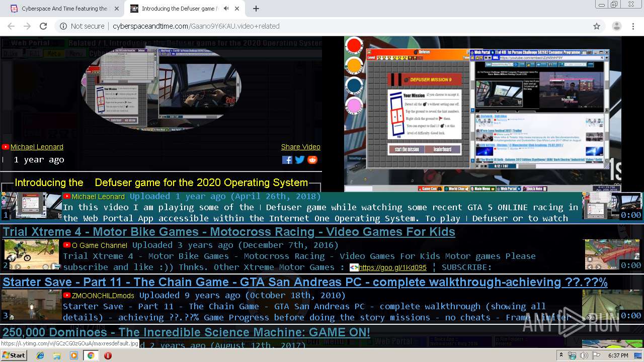Image resolution: width=644 pixels, height=362 pixels.
Task: Open a new browser tab
Action: coord(256,9)
